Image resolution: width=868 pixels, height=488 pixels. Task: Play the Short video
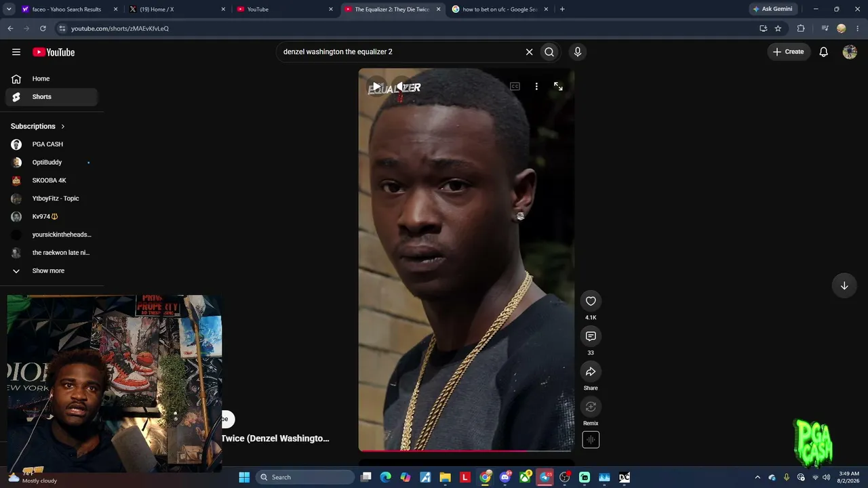(x=376, y=87)
